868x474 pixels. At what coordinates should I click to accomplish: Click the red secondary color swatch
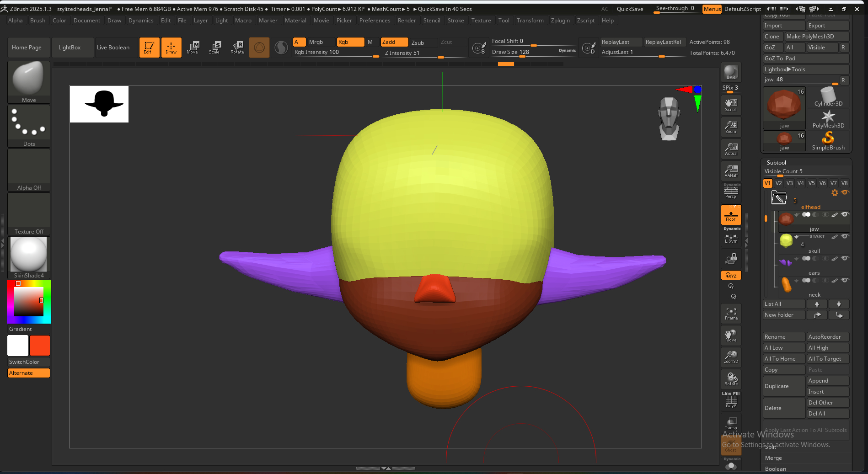click(x=40, y=346)
